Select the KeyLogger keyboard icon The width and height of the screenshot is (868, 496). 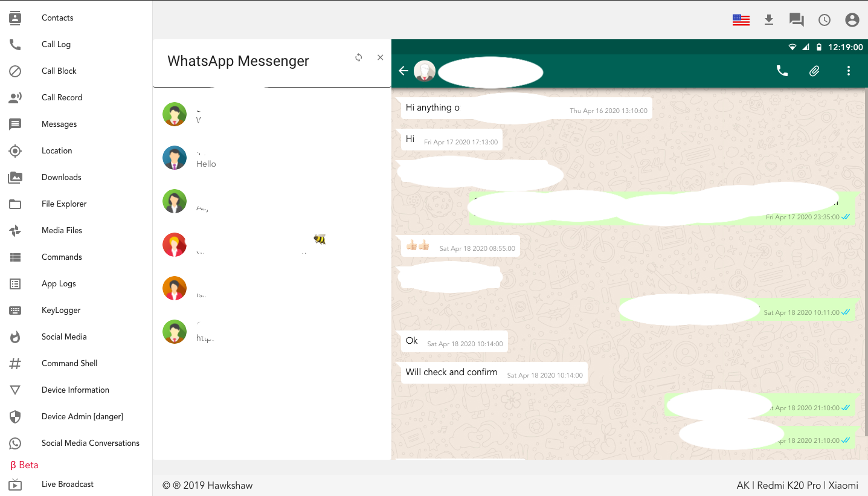[x=15, y=311]
